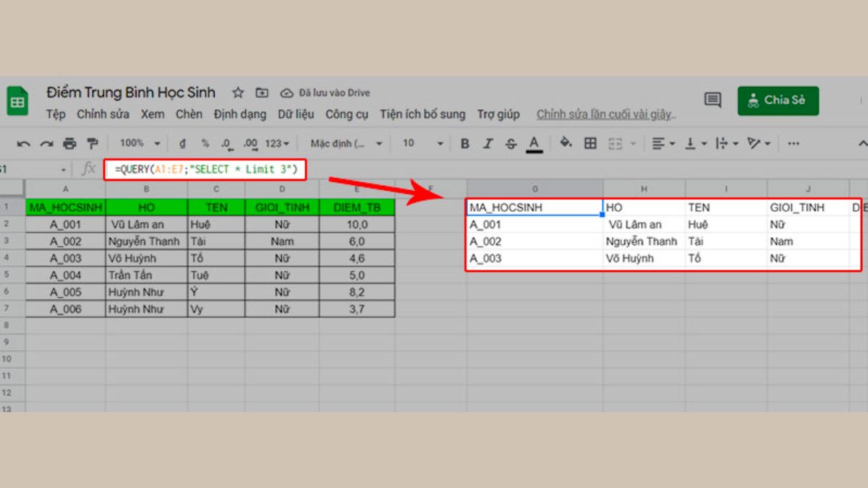Screen dimensions: 868x488
Task: Click the print icon
Action: coord(69,143)
